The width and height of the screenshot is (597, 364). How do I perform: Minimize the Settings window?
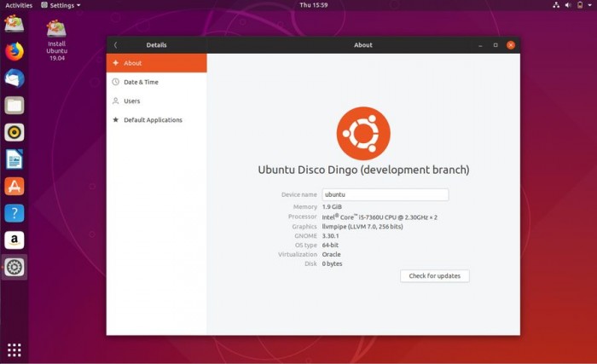coord(480,45)
